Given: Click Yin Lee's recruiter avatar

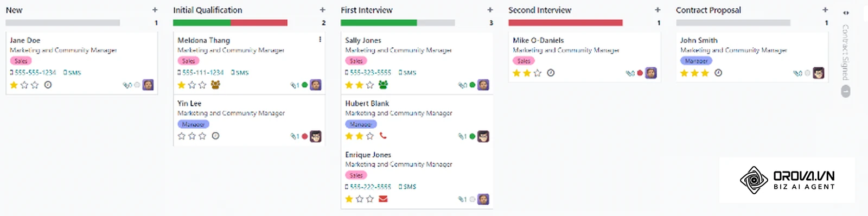Looking at the screenshot, I should (x=316, y=136).
